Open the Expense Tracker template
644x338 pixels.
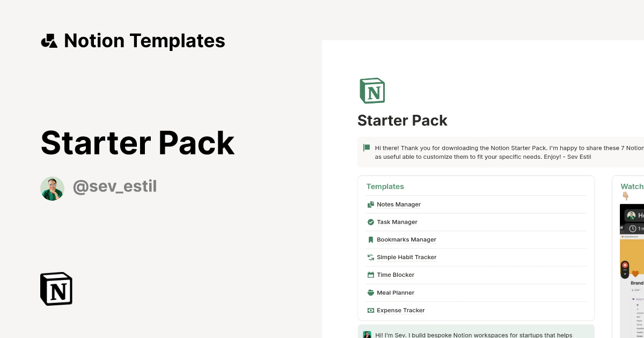point(400,310)
